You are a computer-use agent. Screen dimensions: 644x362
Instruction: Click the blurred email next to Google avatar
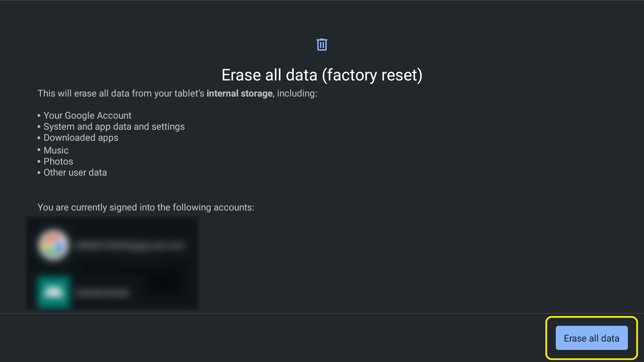[x=130, y=246]
